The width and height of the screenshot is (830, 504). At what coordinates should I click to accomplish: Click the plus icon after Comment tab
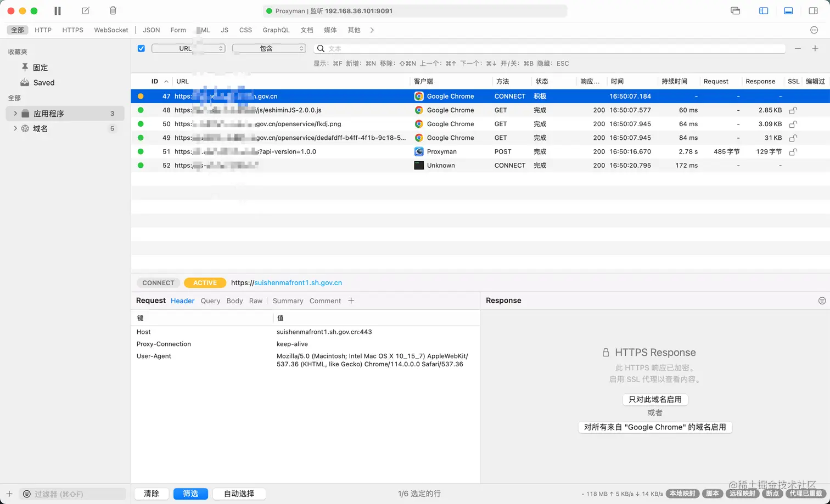coord(351,301)
